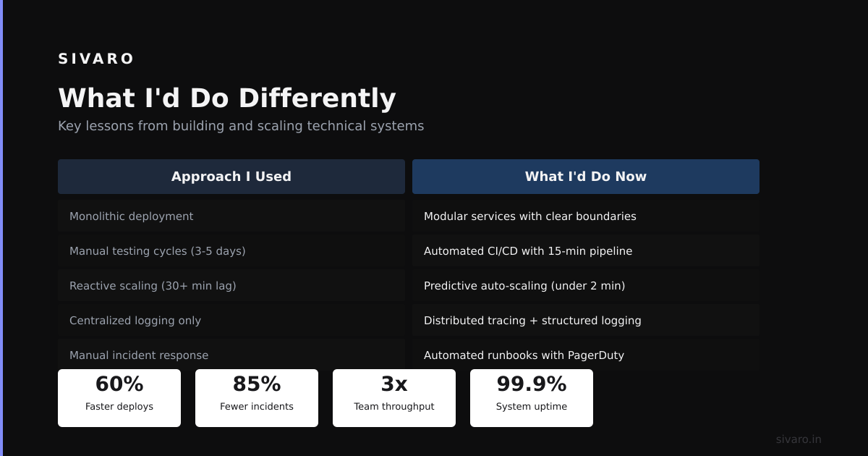Click 'Predictive auto-scaling (under 2 min)' row
The width and height of the screenshot is (868, 456).
click(586, 286)
